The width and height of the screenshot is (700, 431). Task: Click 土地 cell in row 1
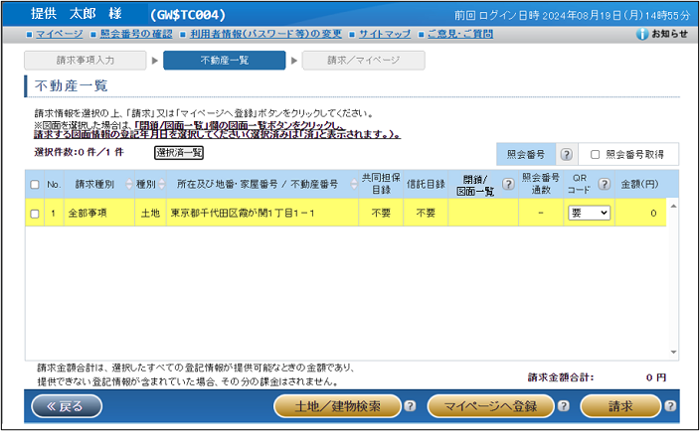150,213
